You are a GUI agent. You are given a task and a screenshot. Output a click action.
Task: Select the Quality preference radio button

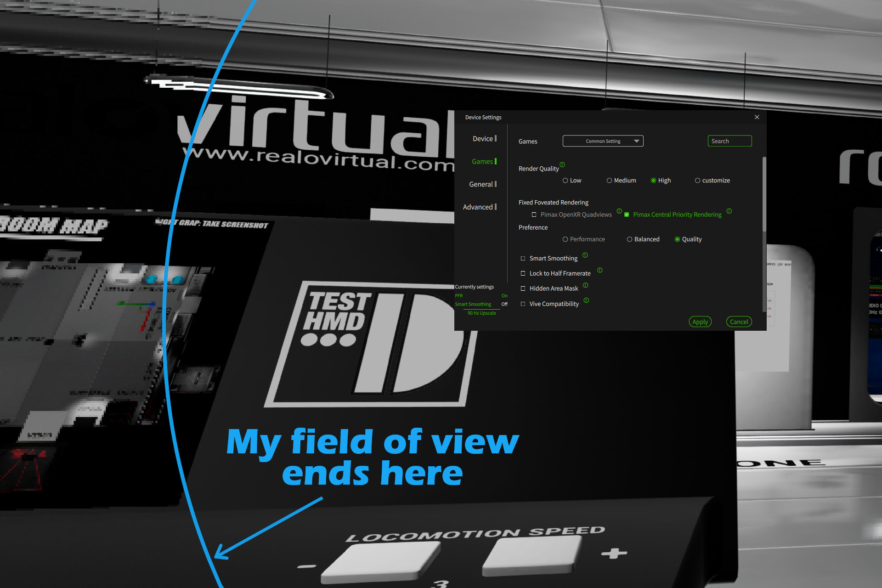(675, 239)
